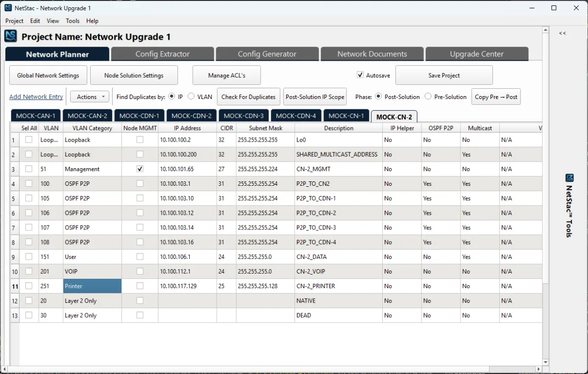588x374 pixels.
Task: Open the Tools menu
Action: 73,21
